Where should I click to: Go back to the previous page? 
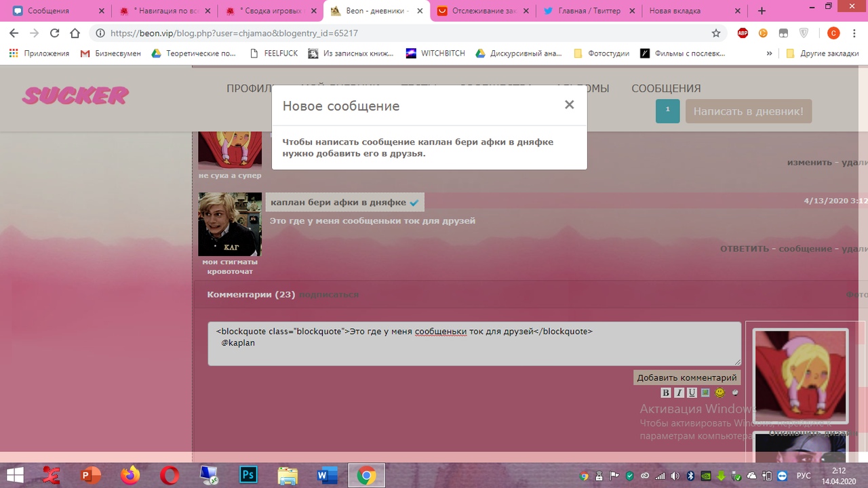(14, 33)
